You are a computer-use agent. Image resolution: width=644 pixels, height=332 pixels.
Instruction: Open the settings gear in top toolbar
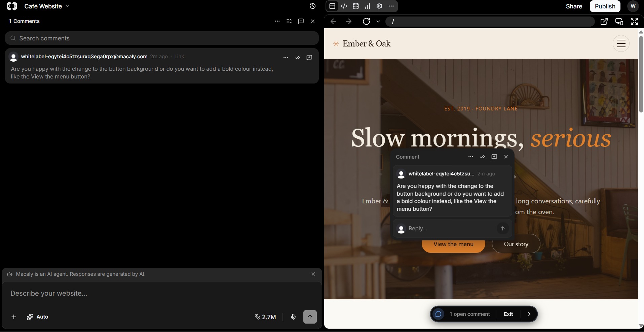tap(379, 6)
